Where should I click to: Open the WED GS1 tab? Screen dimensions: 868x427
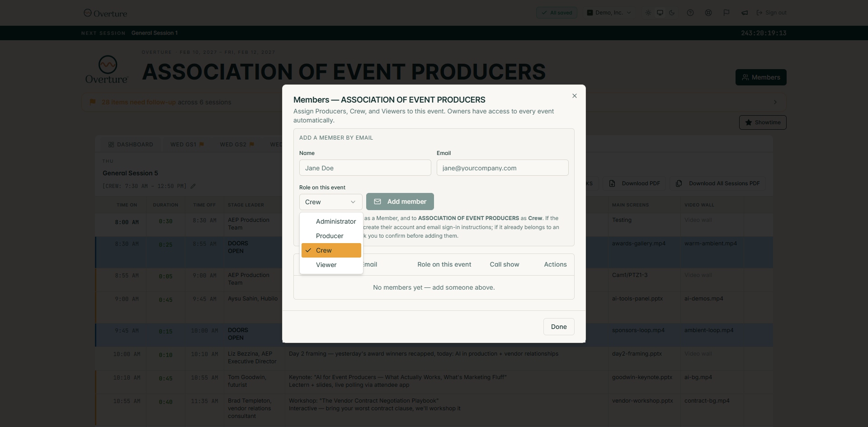(x=187, y=145)
